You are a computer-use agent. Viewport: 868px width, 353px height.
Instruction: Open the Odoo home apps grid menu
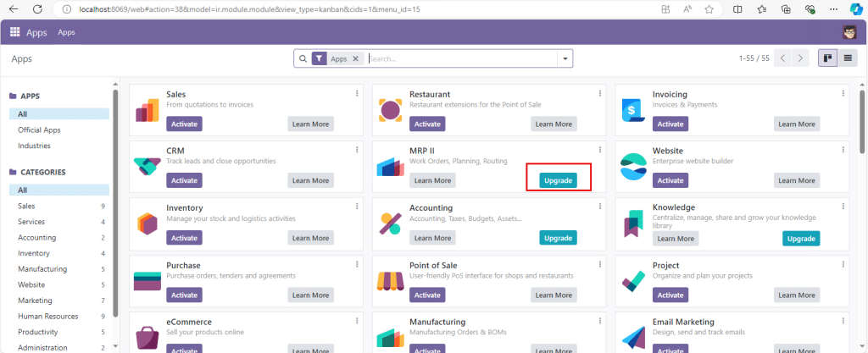tap(14, 32)
